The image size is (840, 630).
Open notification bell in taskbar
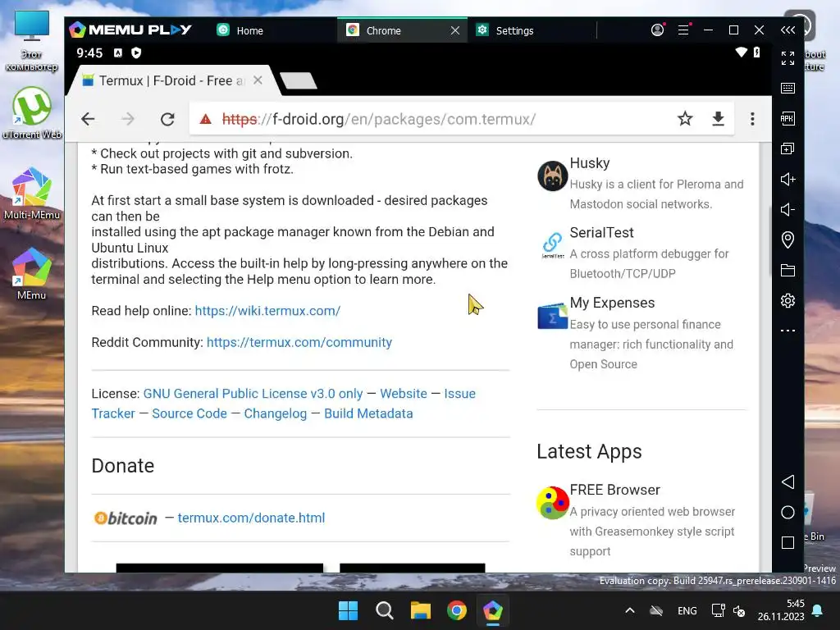coord(818,610)
